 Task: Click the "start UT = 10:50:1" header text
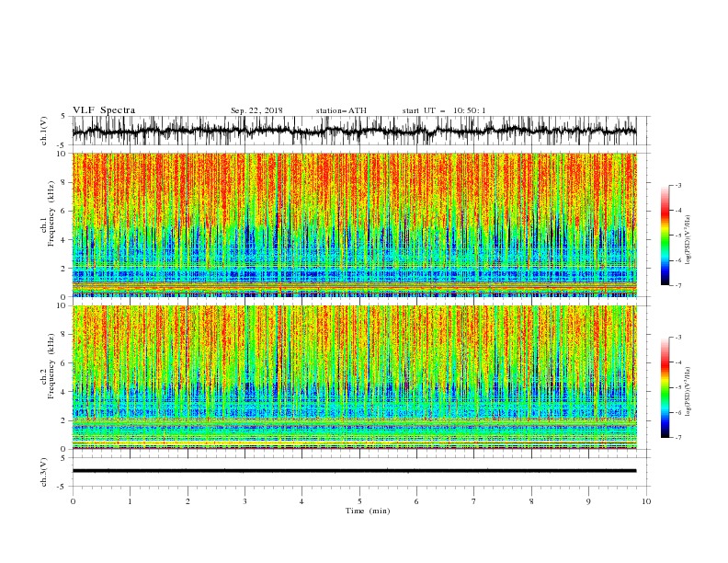(x=444, y=110)
